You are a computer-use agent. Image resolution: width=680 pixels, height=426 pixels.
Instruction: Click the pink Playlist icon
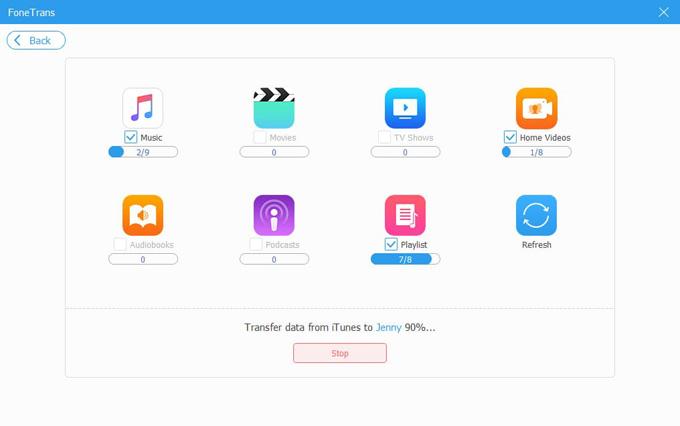[x=405, y=215]
